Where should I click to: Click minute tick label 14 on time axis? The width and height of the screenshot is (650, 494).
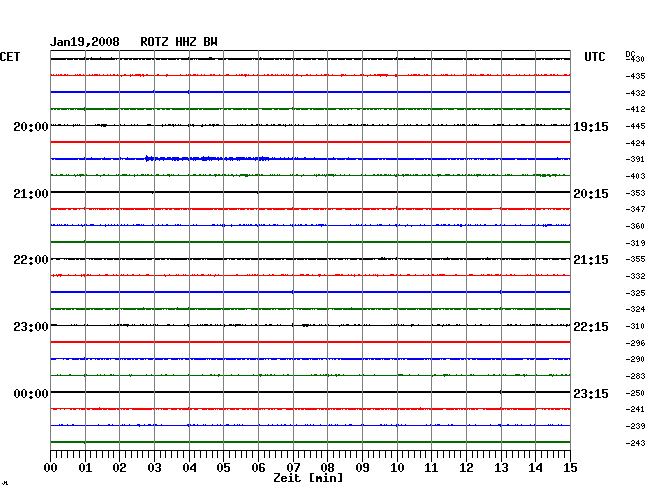(x=535, y=468)
